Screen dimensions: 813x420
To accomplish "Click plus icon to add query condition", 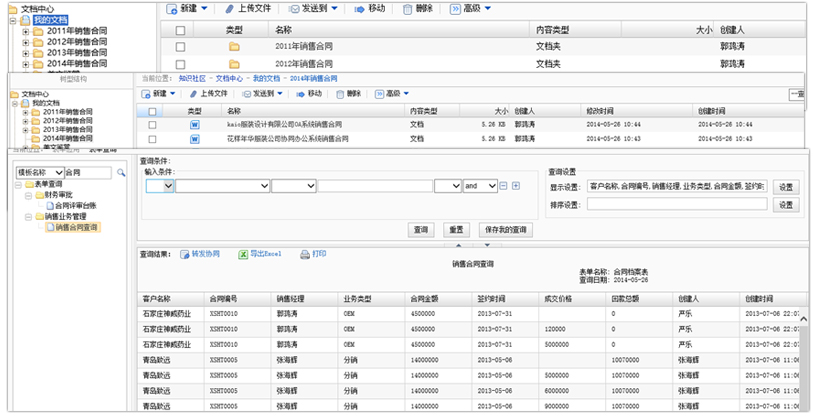I will tap(516, 186).
